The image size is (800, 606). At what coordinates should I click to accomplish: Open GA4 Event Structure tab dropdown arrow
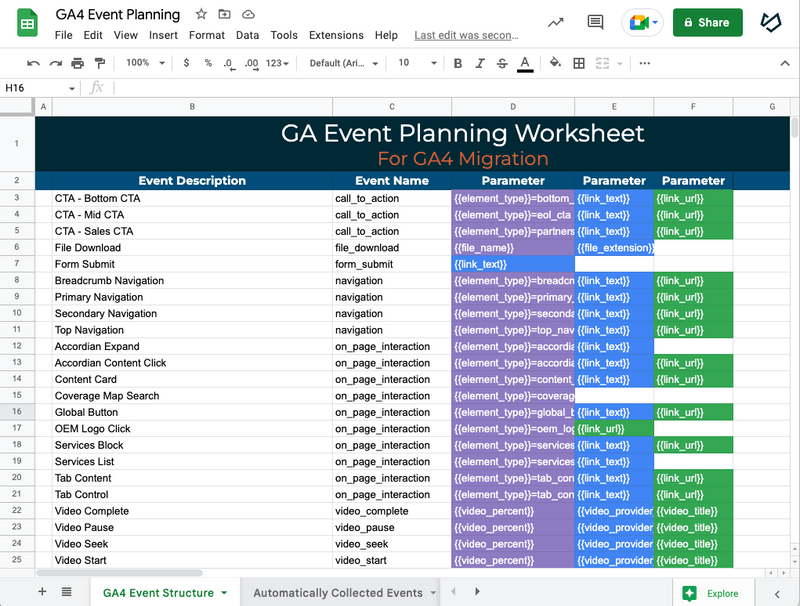coord(224,593)
